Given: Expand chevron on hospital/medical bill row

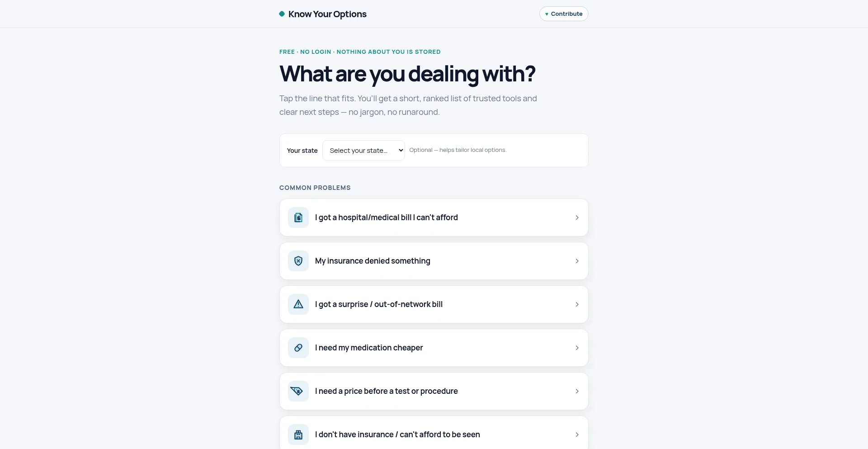Looking at the screenshot, I should (x=577, y=217).
